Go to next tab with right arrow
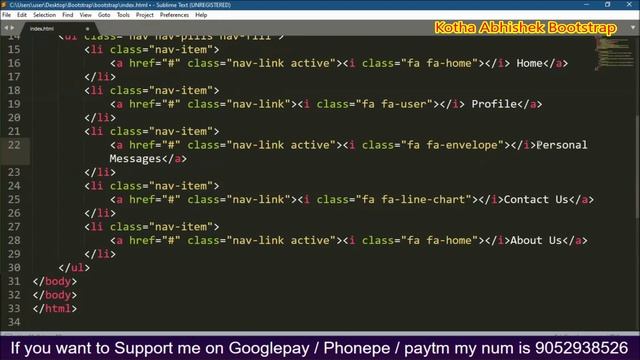The image size is (640, 360). [12, 28]
